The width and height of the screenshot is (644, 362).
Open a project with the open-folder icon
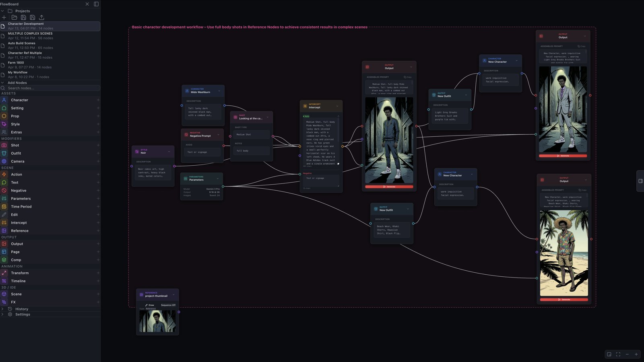(x=14, y=17)
